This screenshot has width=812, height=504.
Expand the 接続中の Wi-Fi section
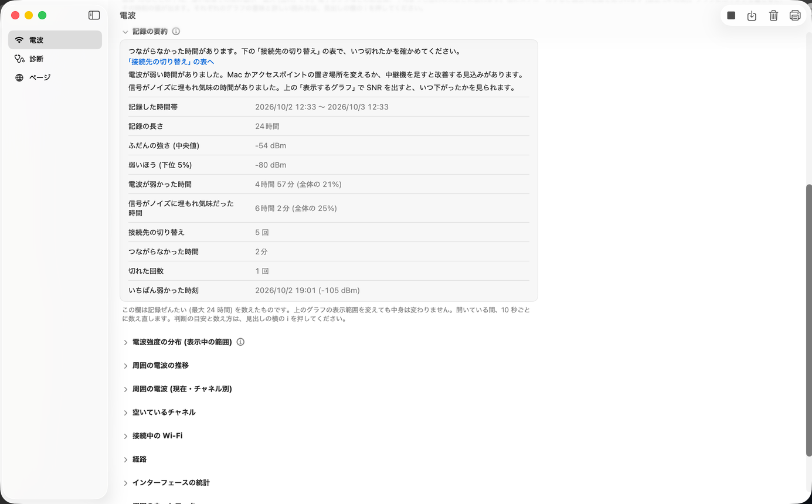tap(125, 436)
